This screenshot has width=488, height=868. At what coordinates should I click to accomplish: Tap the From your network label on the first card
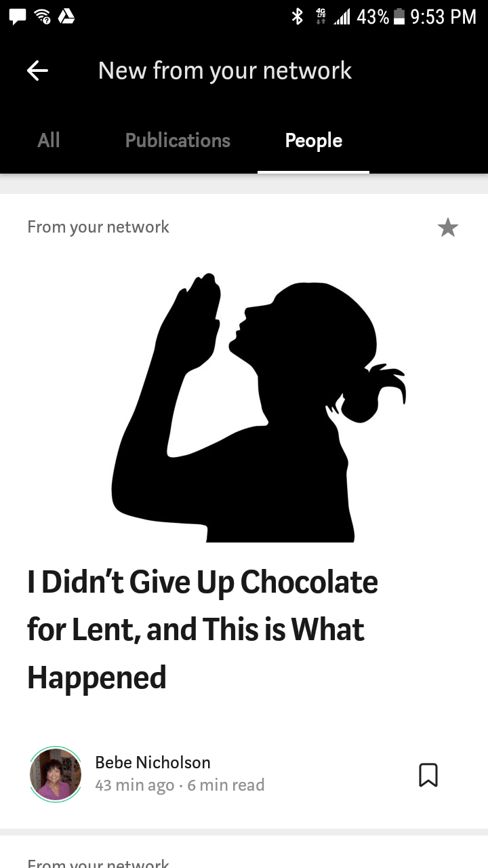[98, 227]
